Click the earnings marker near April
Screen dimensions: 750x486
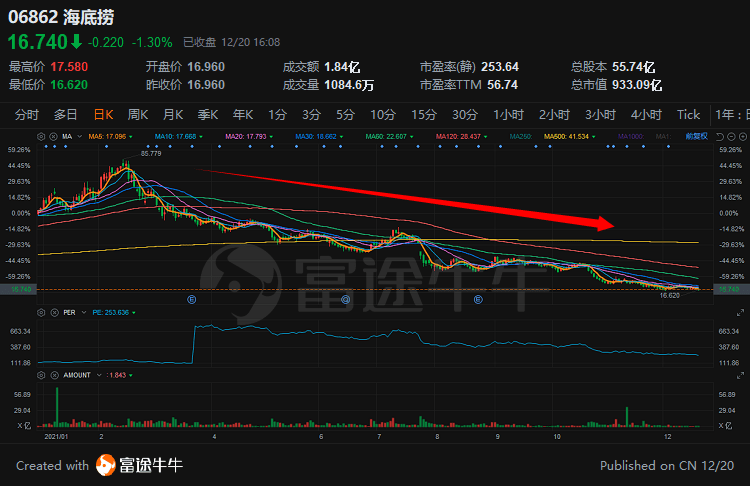[191, 300]
